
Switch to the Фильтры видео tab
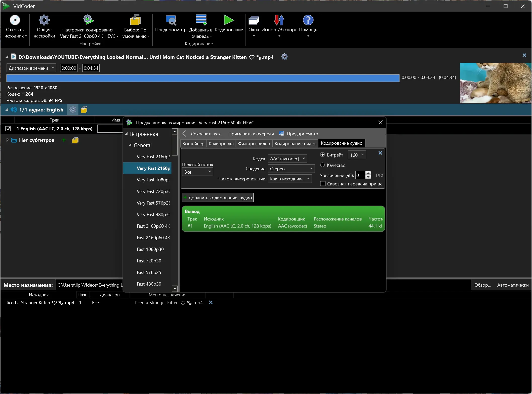tap(254, 143)
